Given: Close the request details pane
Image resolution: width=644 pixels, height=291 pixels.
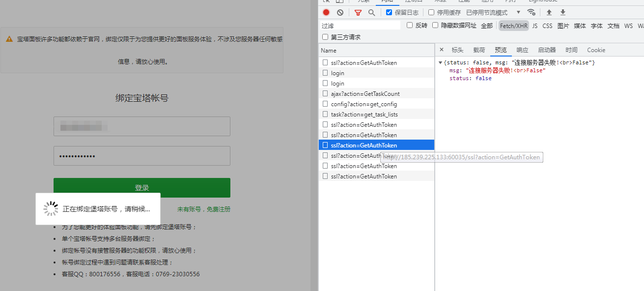Looking at the screenshot, I should pos(441,50).
